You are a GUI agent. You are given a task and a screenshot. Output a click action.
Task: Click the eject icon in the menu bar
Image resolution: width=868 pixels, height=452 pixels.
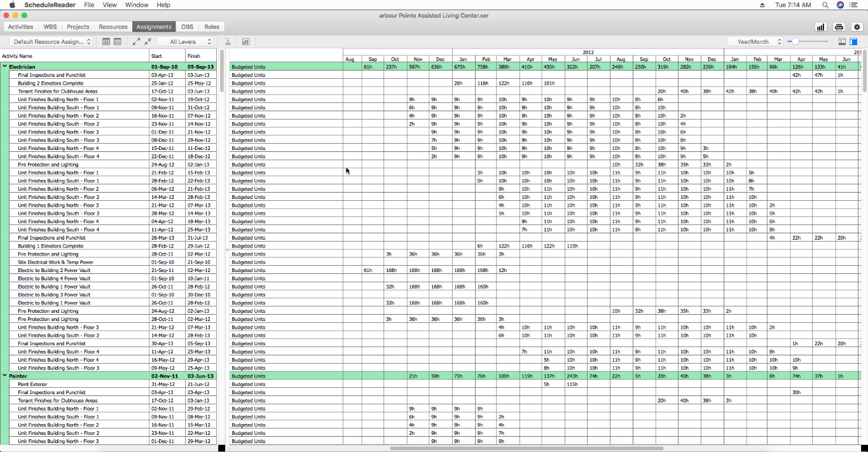762,4
